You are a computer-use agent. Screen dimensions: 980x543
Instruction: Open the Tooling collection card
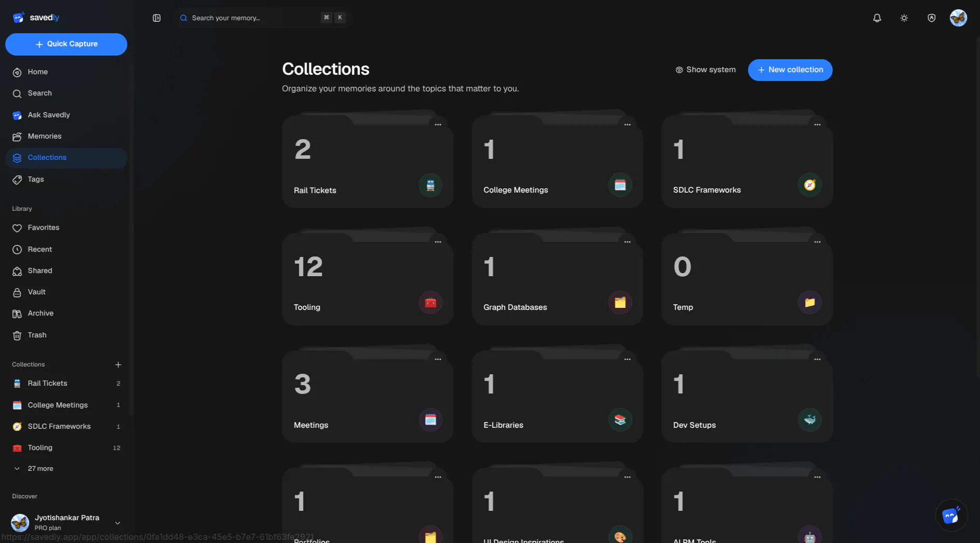(367, 279)
